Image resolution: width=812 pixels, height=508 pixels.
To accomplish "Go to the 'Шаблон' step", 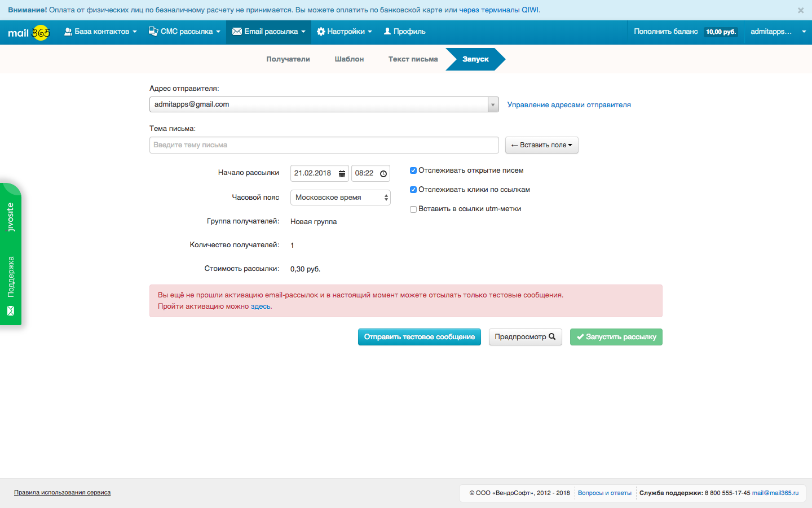I will point(349,59).
